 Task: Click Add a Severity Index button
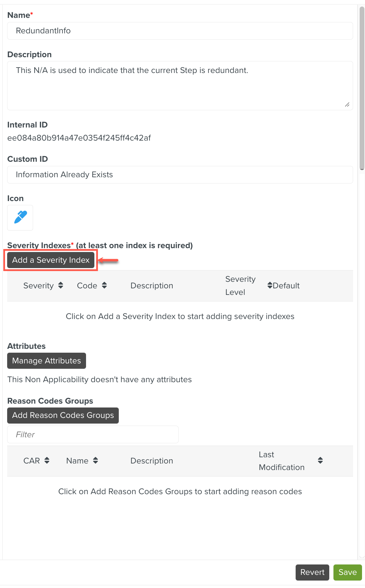coord(51,260)
